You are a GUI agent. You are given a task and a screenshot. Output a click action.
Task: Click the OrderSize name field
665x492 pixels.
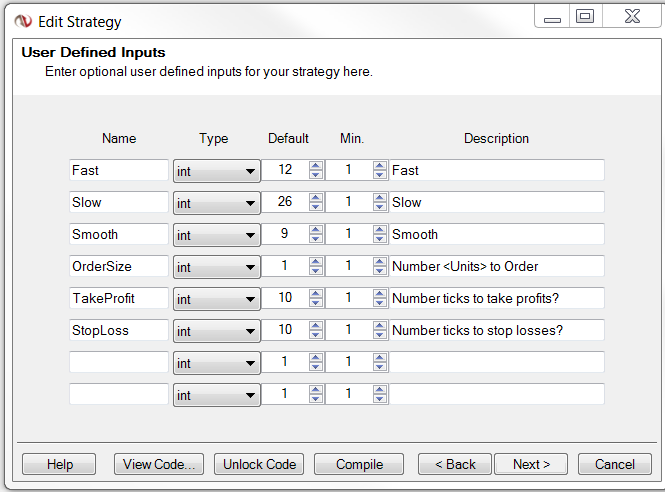(x=118, y=266)
